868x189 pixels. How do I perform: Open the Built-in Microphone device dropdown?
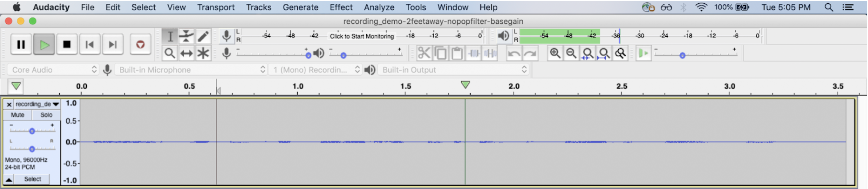click(191, 70)
